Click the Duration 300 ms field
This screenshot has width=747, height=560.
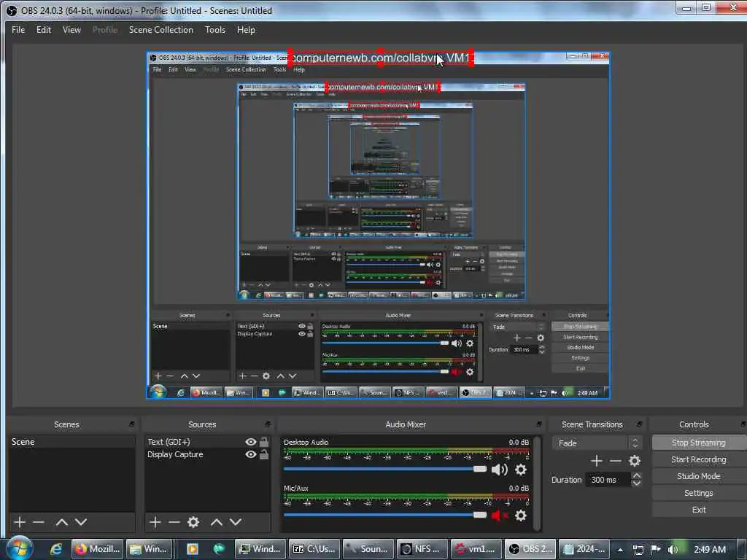(608, 480)
